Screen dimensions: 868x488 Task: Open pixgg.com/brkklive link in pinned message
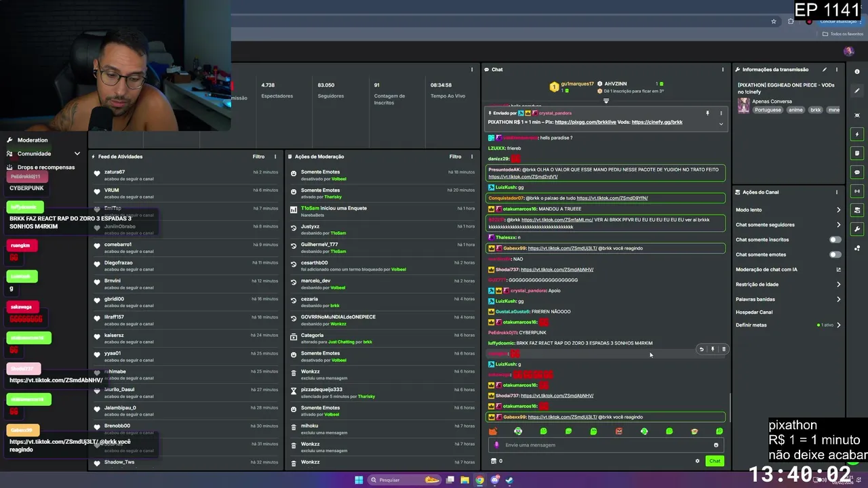tap(585, 122)
